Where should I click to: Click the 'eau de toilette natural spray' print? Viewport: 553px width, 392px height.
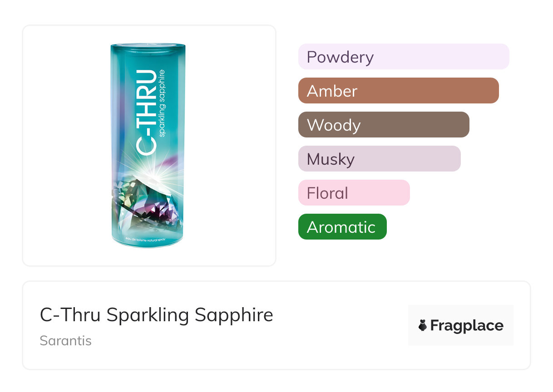coord(148,238)
